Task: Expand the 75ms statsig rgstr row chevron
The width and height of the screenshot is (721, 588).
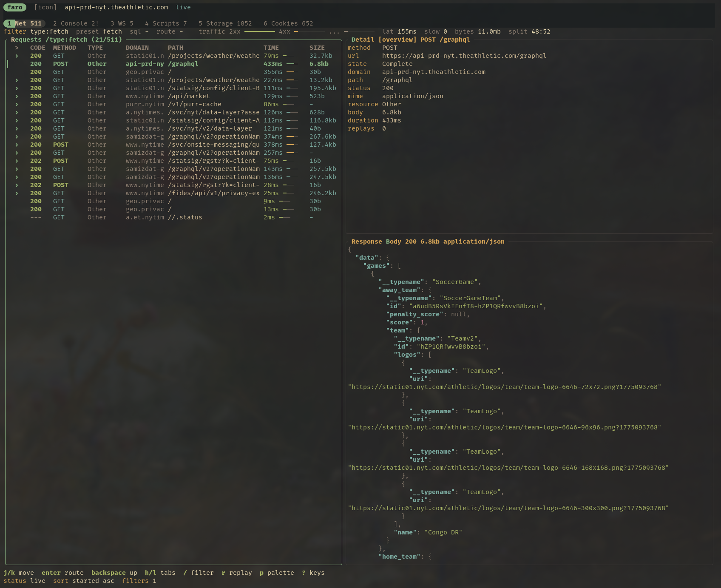Action: tap(17, 161)
